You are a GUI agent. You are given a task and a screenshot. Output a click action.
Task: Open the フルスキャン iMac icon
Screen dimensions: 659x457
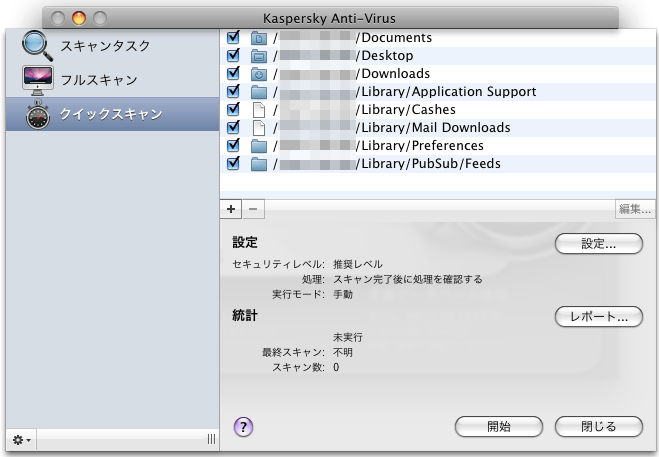[37, 80]
